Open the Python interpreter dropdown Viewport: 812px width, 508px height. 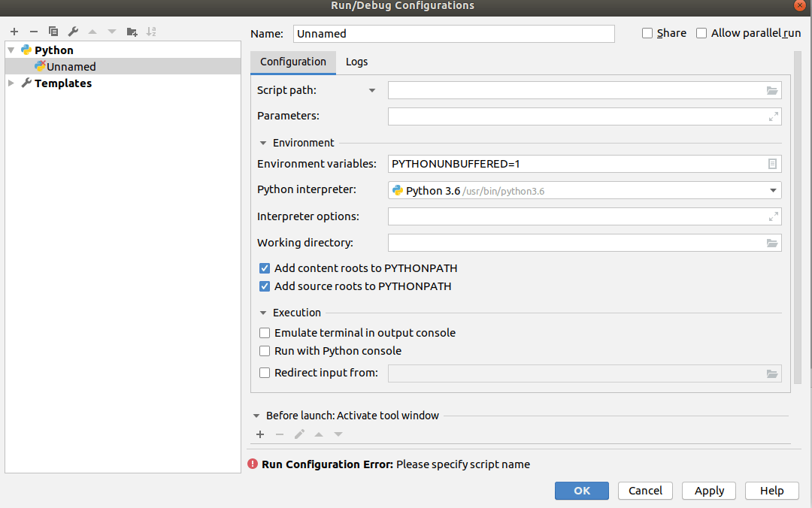pos(773,191)
